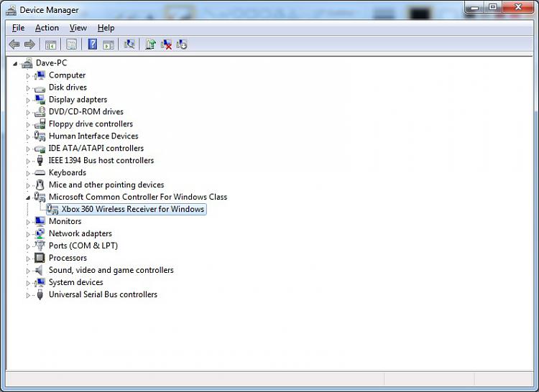This screenshot has height=392, width=539.
Task: Collapse the Dave-PC root node
Action: coord(15,63)
